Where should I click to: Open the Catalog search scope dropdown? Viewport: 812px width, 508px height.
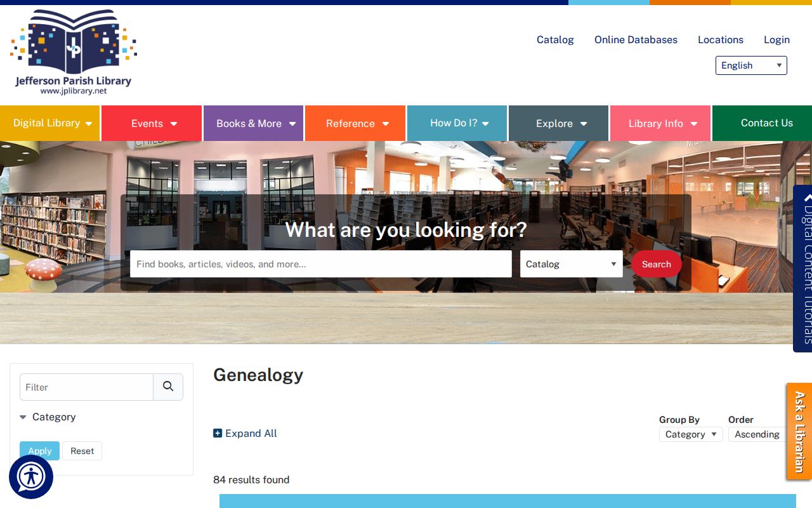[x=572, y=264]
